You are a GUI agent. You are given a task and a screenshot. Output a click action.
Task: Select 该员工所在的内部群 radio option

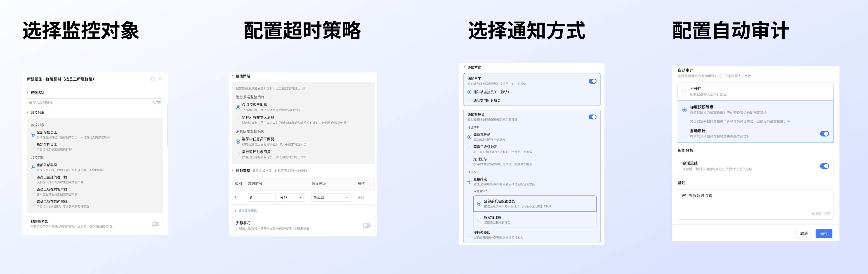coord(33,204)
